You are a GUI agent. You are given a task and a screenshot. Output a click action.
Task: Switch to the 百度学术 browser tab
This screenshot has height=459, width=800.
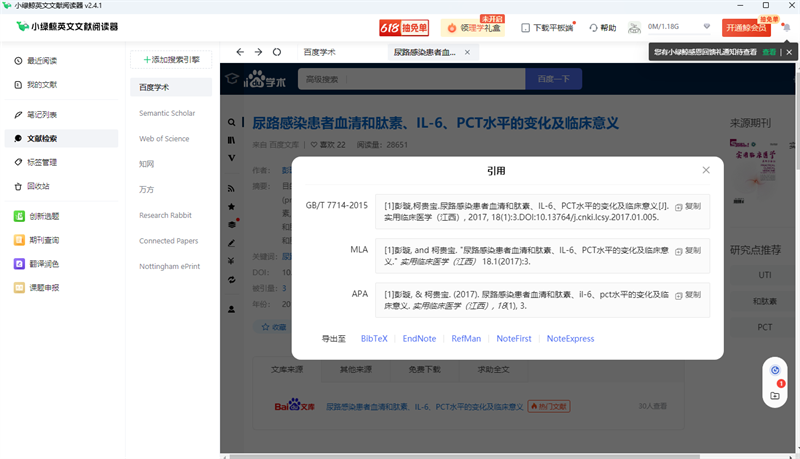320,52
